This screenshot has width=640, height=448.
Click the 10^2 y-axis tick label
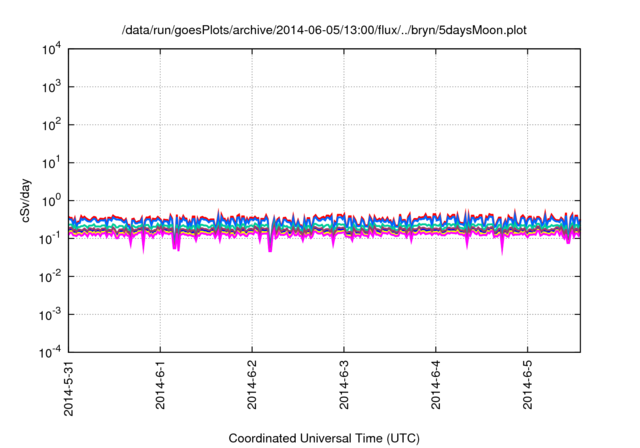51,125
